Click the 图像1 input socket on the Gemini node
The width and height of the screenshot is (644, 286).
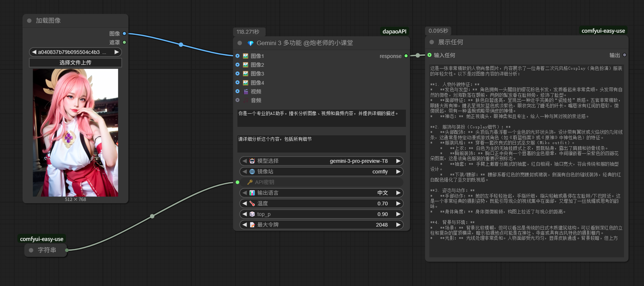pyautogui.click(x=237, y=56)
